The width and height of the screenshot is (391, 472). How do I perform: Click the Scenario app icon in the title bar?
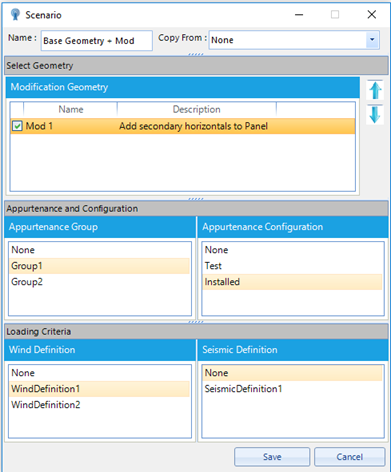coord(15,15)
